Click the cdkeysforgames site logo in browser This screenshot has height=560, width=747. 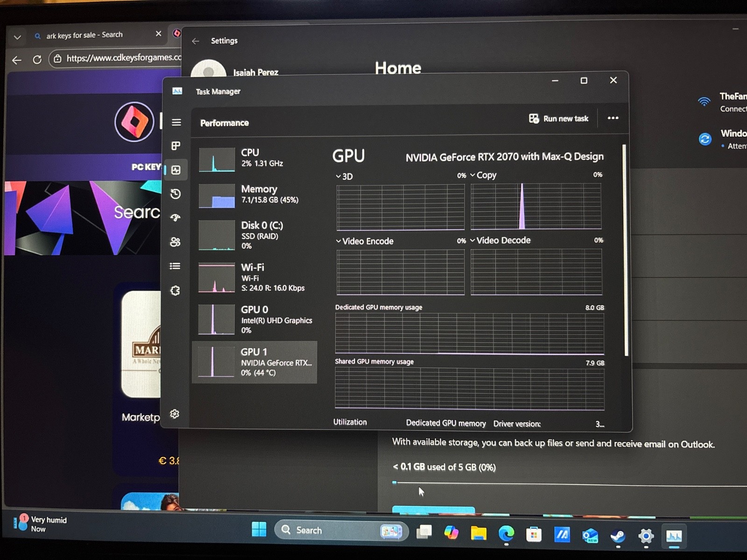coord(134,122)
